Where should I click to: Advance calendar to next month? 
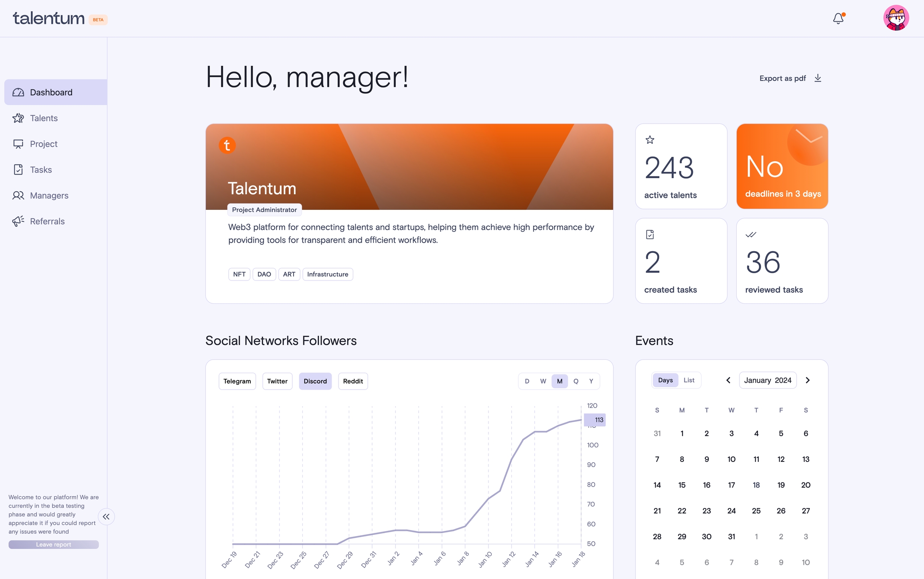(x=808, y=380)
